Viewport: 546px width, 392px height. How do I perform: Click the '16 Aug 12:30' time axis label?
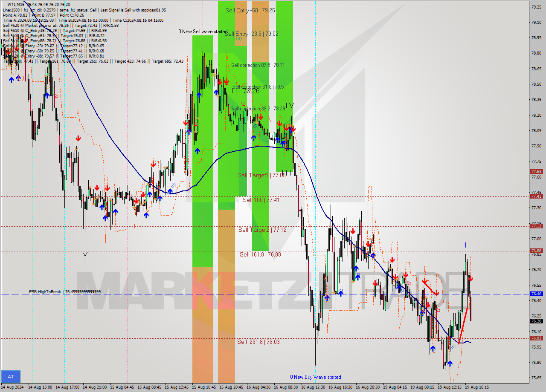pos(312,387)
